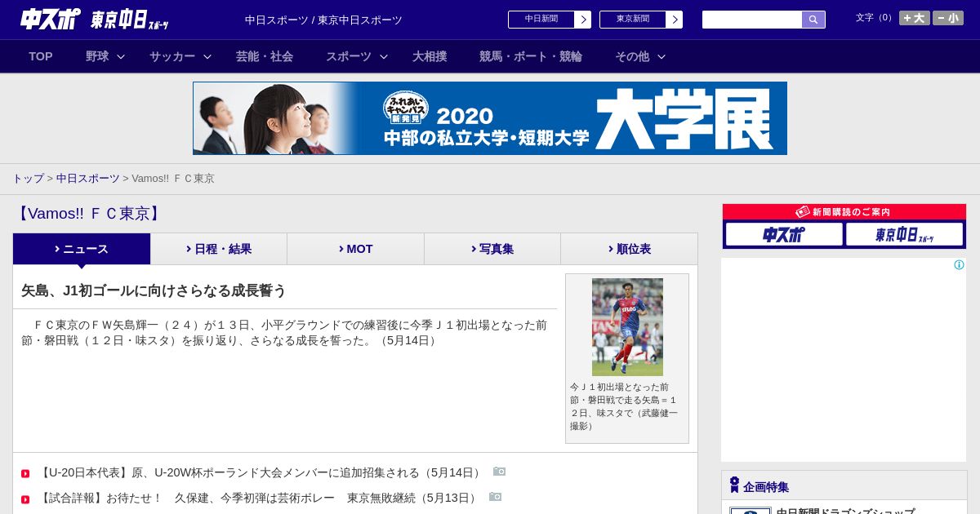Select the 日程・結果 tab
Screen dimensions: 980x514
[x=219, y=249]
